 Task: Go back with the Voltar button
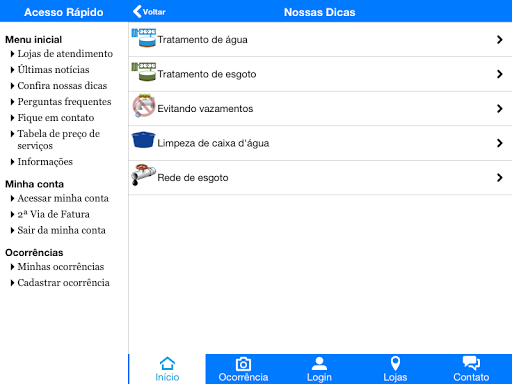tap(149, 12)
